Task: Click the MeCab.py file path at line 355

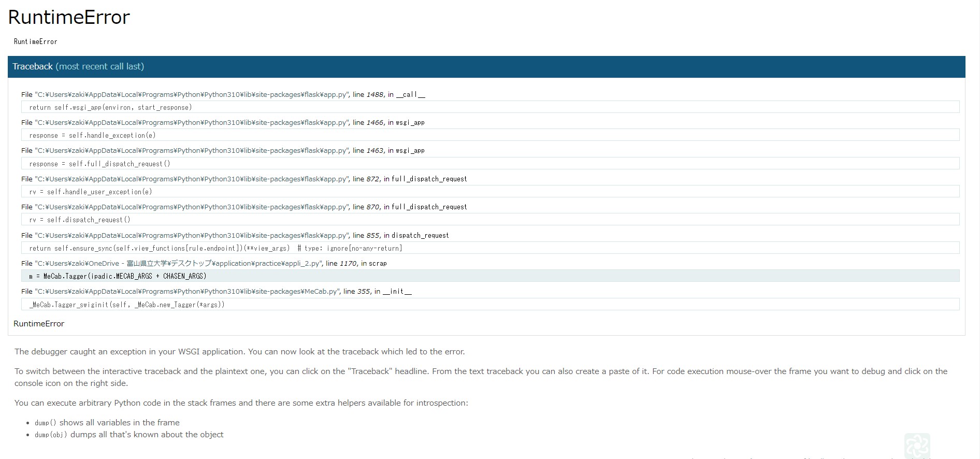Action: [188, 292]
